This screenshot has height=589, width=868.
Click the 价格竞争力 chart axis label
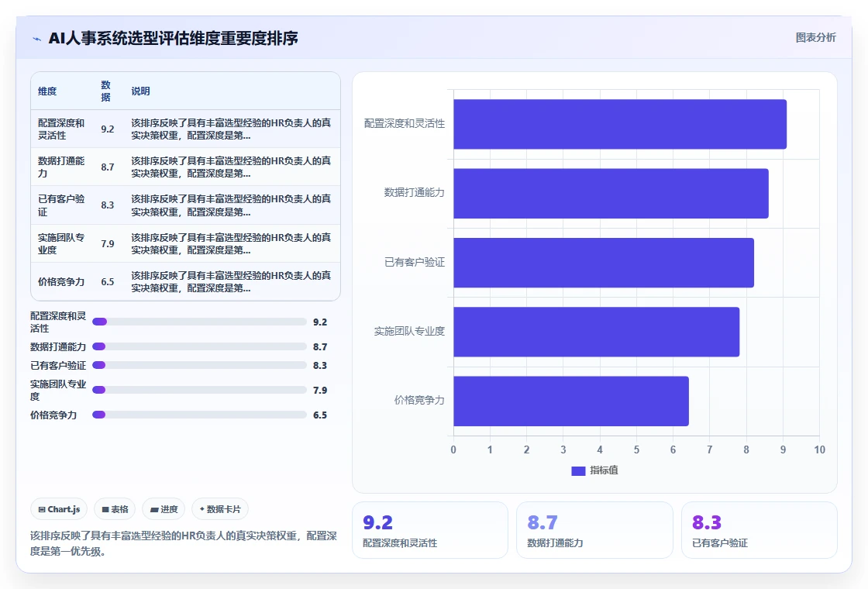[x=419, y=400]
